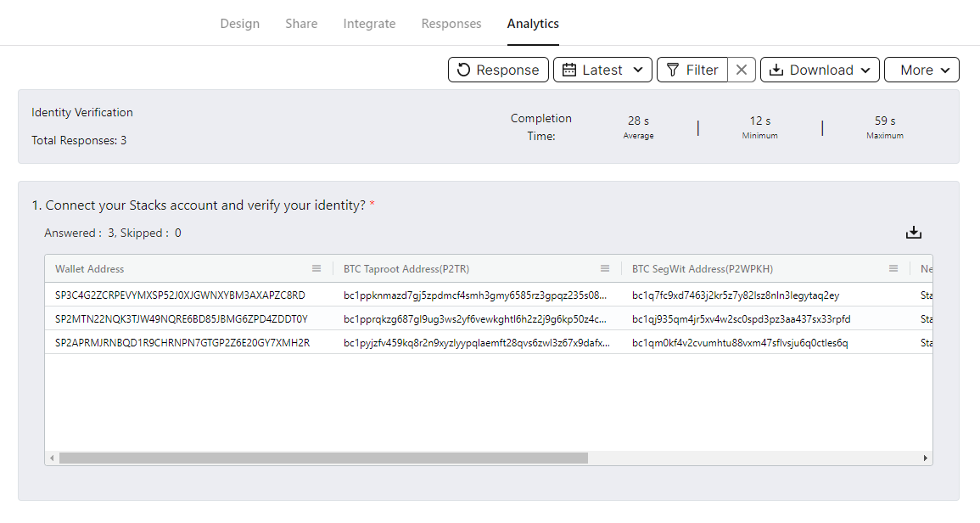Switch to the Share tab
The height and width of the screenshot is (523, 980).
click(301, 24)
